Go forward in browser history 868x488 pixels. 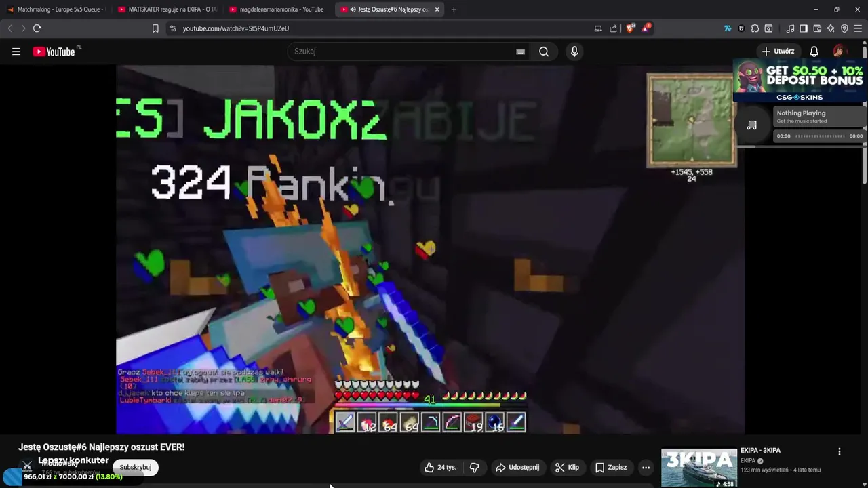23,28
